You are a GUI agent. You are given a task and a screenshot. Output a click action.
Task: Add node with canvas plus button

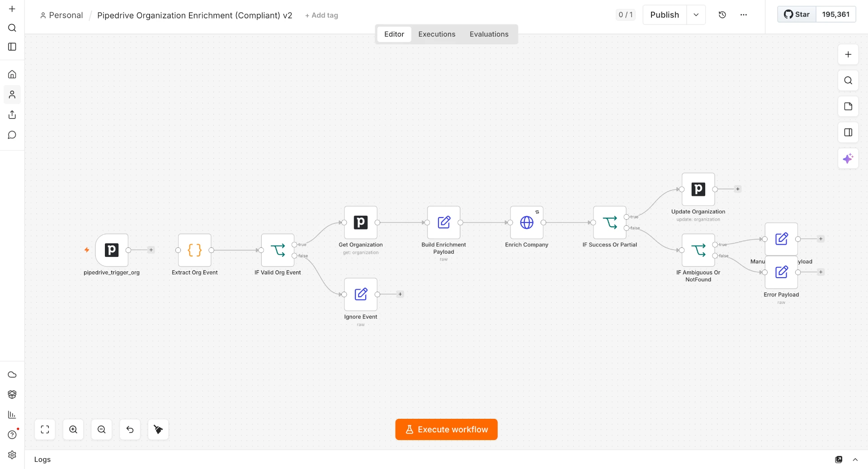point(848,54)
